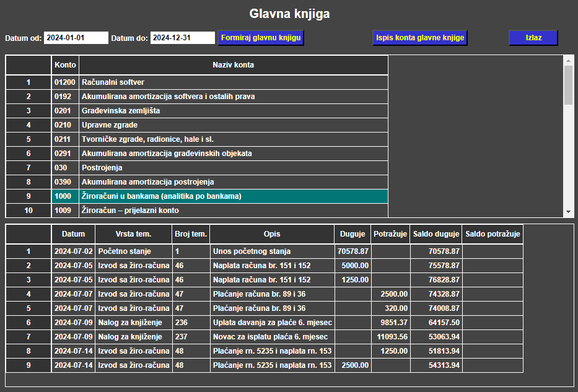
Task: Click saldo value 74008.87
Action: point(436,308)
